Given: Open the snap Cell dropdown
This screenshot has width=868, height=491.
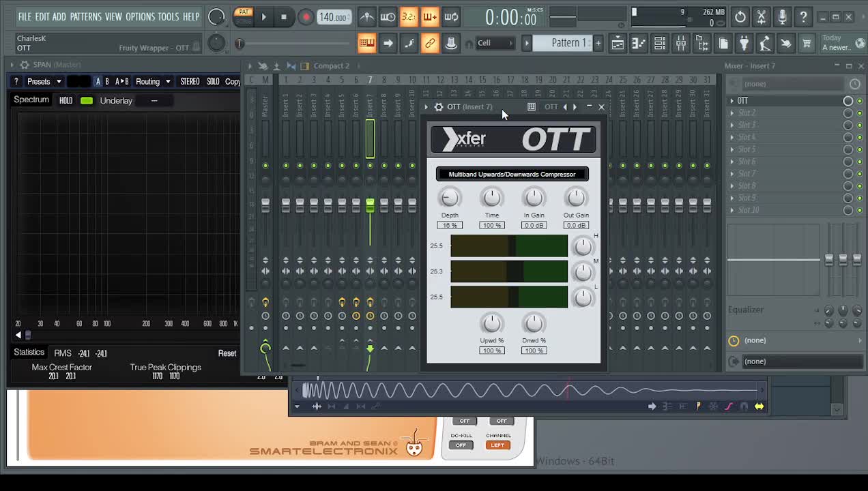Looking at the screenshot, I should tap(495, 43).
